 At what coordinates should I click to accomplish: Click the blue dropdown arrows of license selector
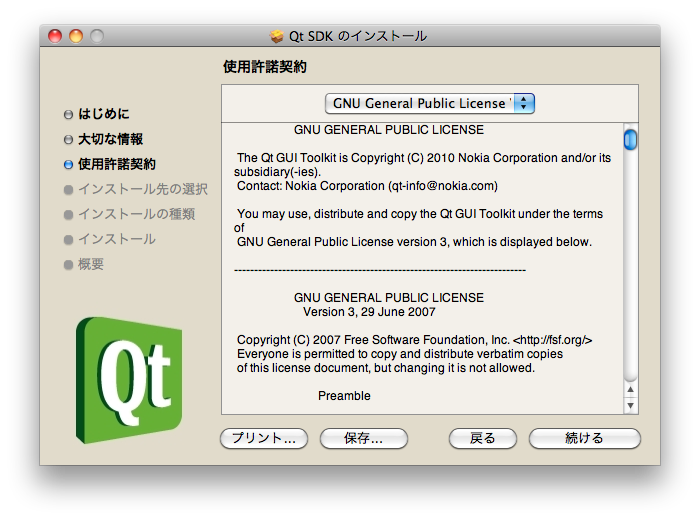(x=524, y=103)
